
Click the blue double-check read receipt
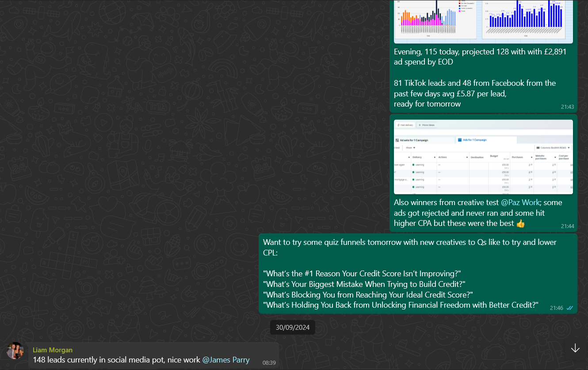point(570,308)
